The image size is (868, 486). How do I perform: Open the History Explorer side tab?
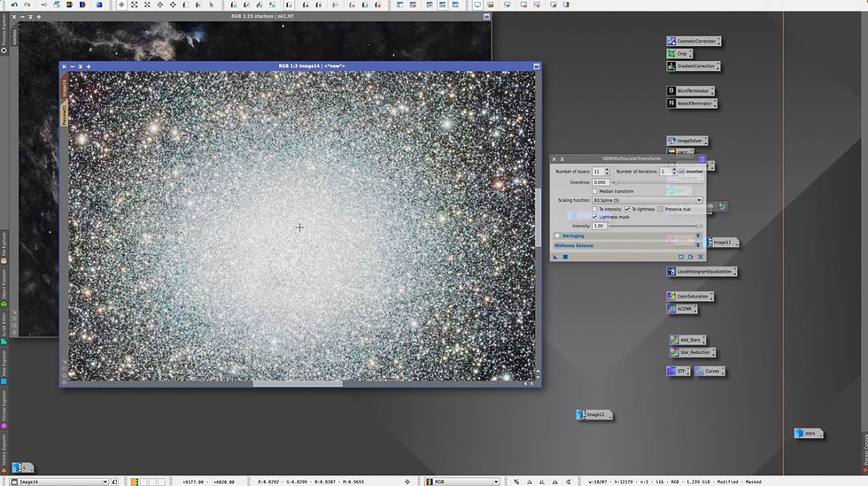tap(4, 452)
